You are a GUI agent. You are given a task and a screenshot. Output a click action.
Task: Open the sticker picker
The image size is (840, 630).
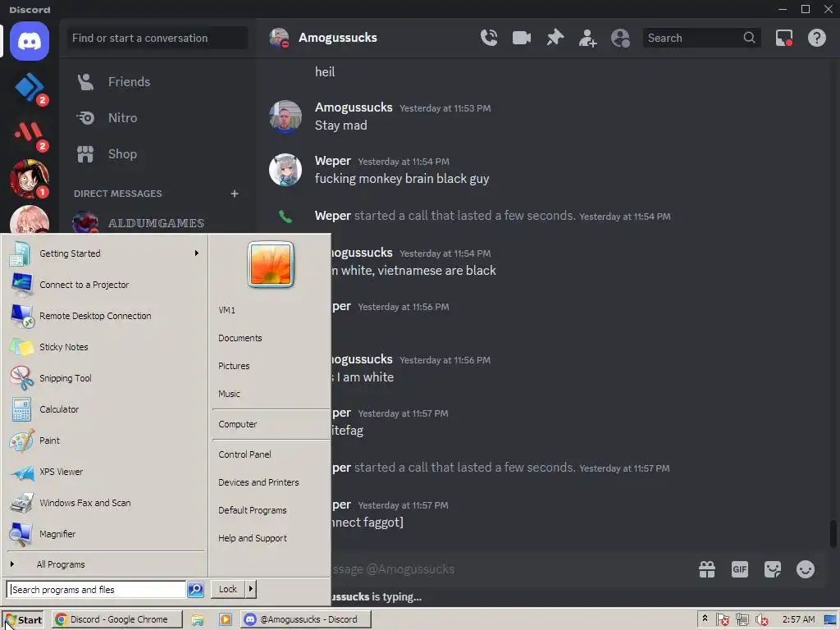pos(772,569)
